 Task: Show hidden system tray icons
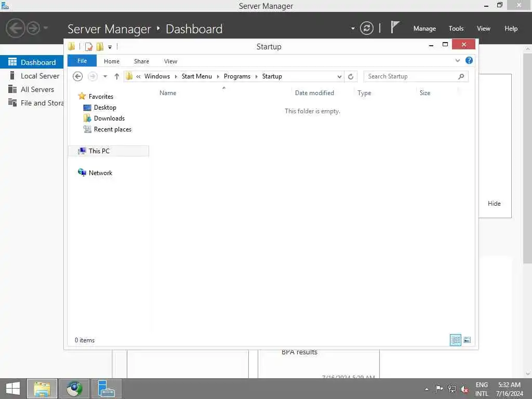pyautogui.click(x=427, y=389)
